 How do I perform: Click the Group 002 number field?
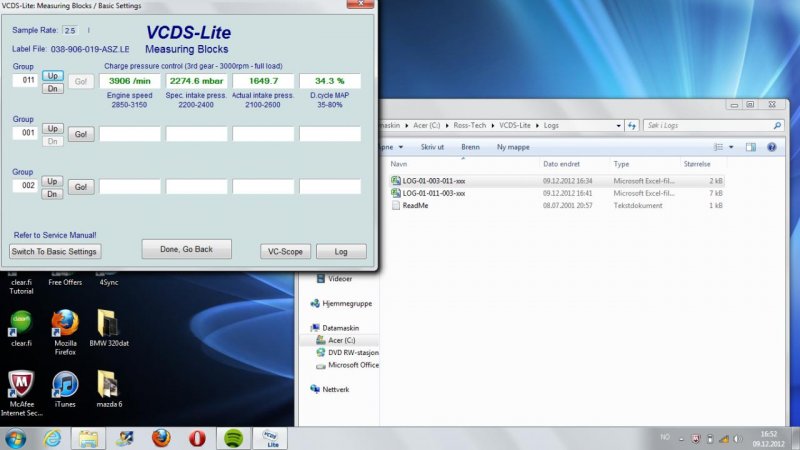point(26,185)
